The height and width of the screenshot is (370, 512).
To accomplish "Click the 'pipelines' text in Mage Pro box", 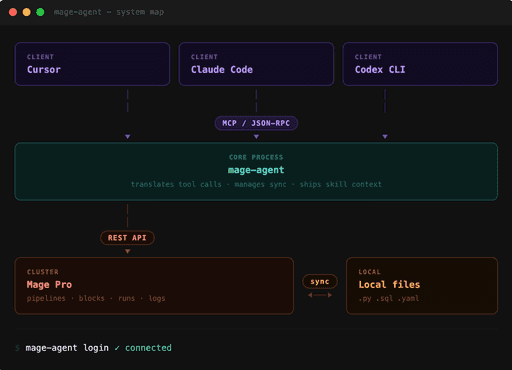I will [x=46, y=298].
